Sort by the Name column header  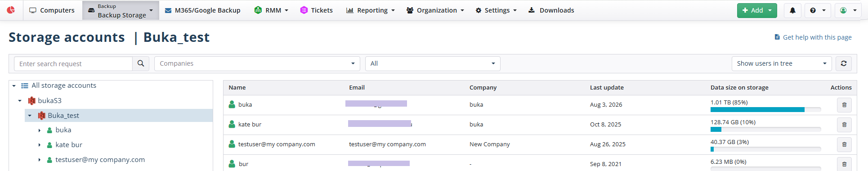pyautogui.click(x=237, y=88)
